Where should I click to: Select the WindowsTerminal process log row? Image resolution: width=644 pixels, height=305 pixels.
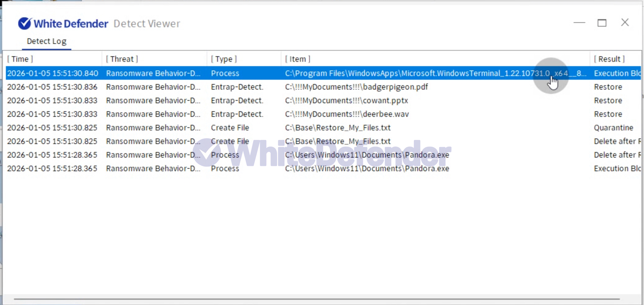[402, 73]
